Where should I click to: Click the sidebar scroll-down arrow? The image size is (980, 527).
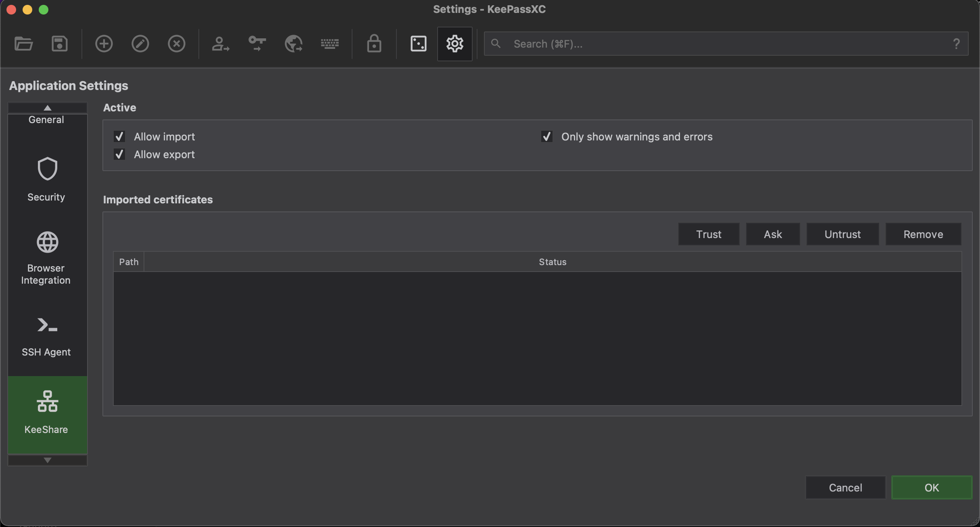[47, 460]
